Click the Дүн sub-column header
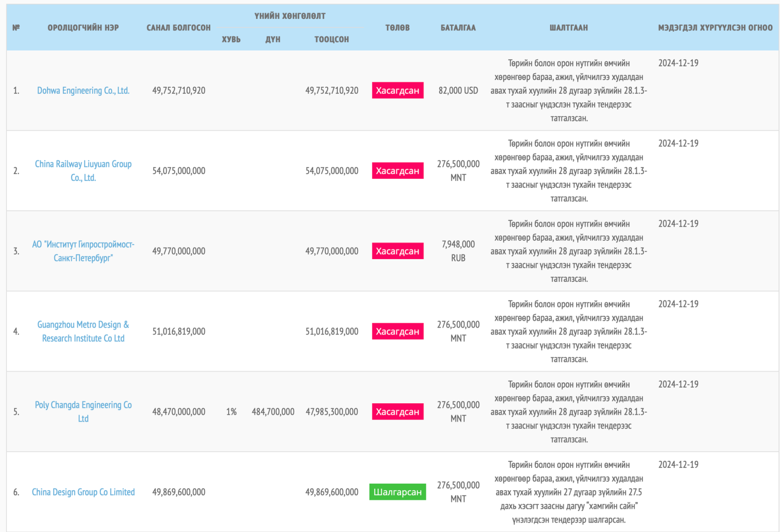 pyautogui.click(x=273, y=39)
